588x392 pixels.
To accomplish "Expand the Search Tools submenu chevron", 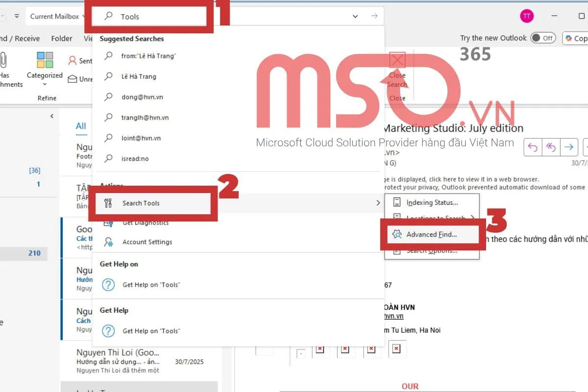I will point(378,202).
